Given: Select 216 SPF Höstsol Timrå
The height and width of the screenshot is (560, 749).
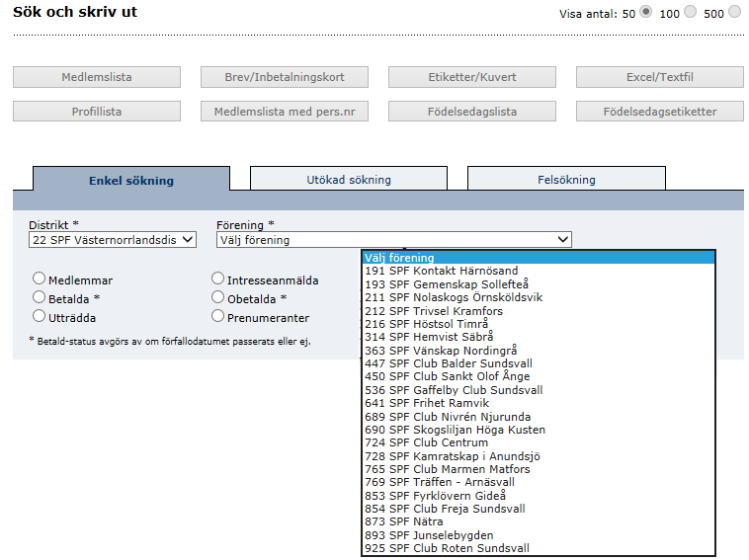Looking at the screenshot, I should 539,324.
